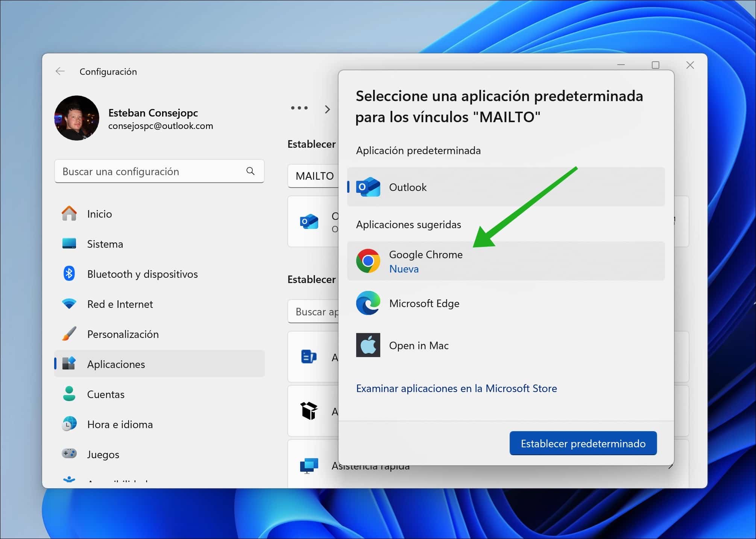This screenshot has width=756, height=539.
Task: Click the Microsoft Edge icon
Action: point(368,303)
